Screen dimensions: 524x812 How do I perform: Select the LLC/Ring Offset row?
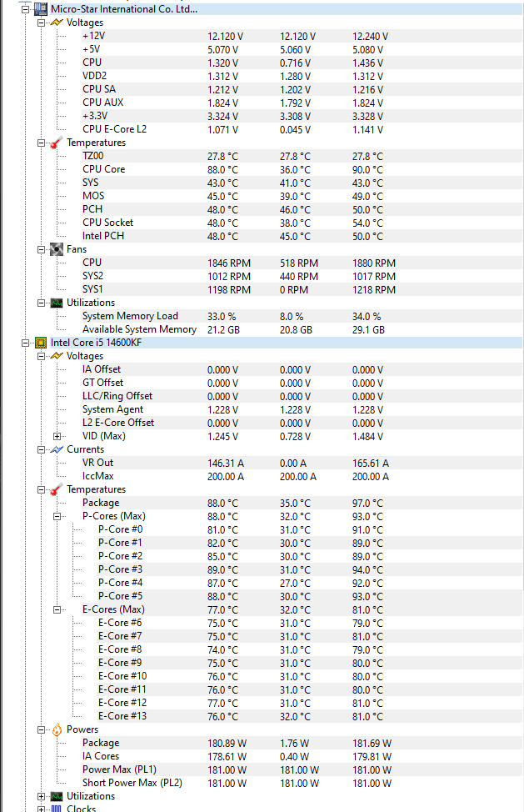click(x=301, y=396)
